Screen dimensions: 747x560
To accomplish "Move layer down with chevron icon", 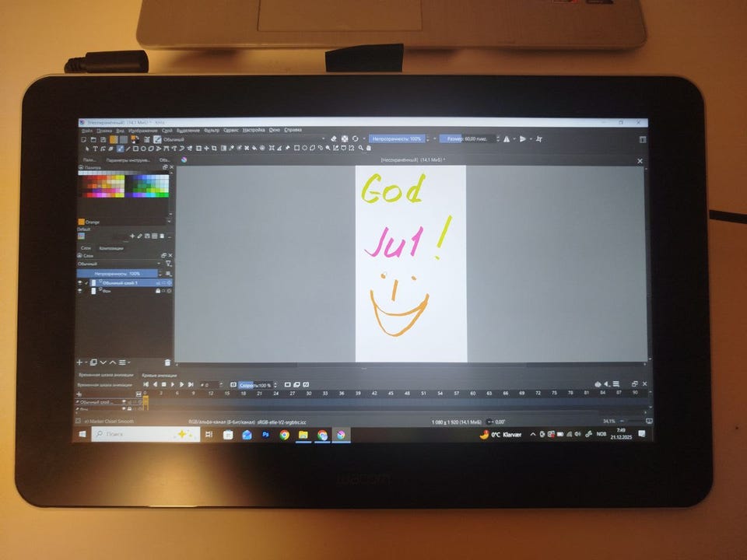I will [103, 363].
